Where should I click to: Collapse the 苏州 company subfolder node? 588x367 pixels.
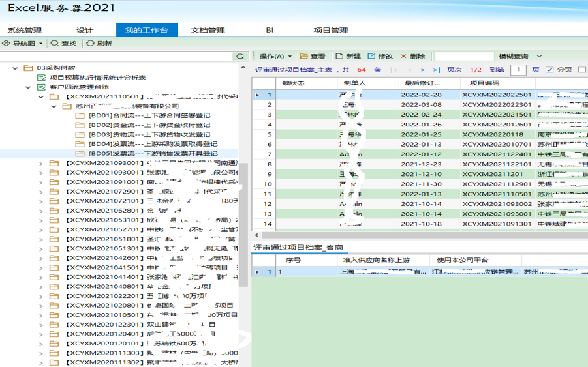[54, 106]
